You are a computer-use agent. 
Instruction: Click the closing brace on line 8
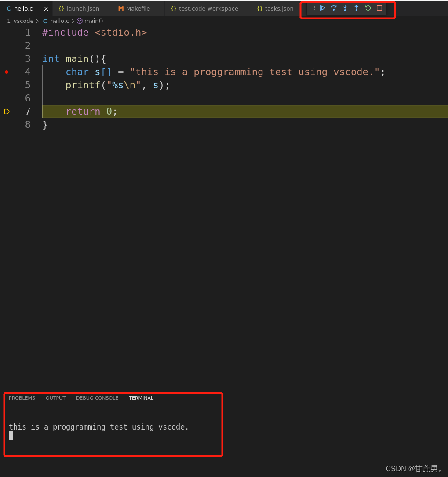click(45, 125)
